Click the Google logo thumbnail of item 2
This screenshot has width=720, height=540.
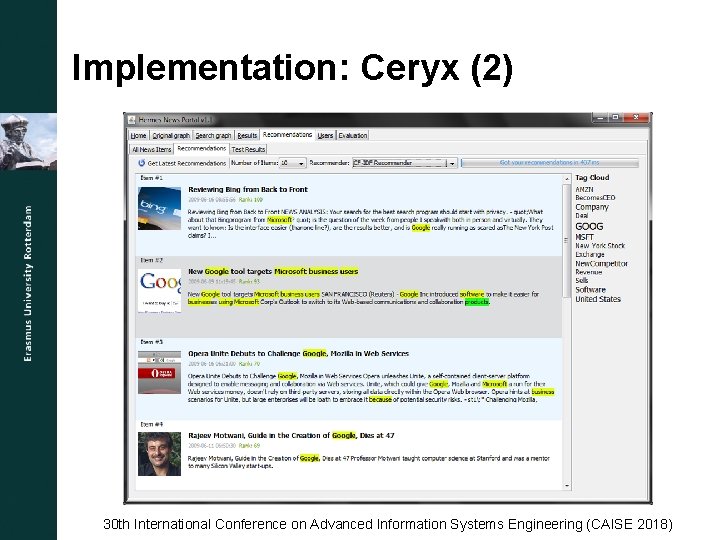tap(159, 291)
